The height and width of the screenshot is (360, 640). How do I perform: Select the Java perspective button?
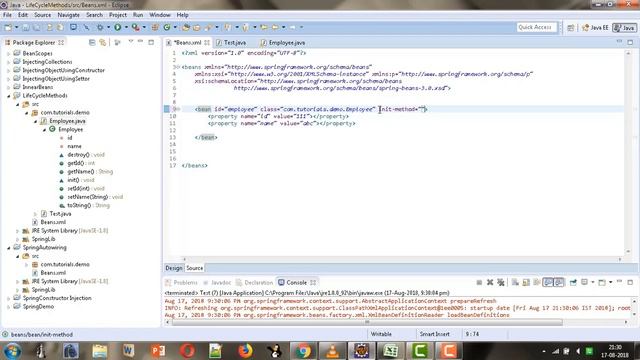click(x=624, y=27)
